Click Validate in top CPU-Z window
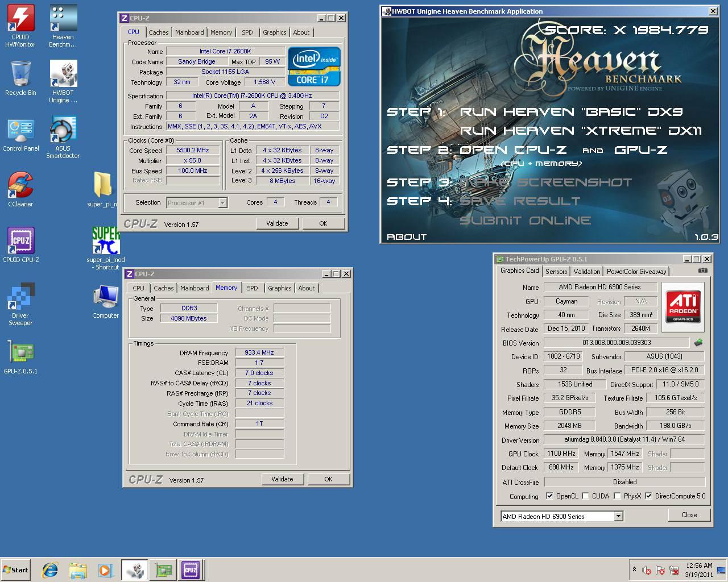Screen dimensions: 728x582 point(277,223)
